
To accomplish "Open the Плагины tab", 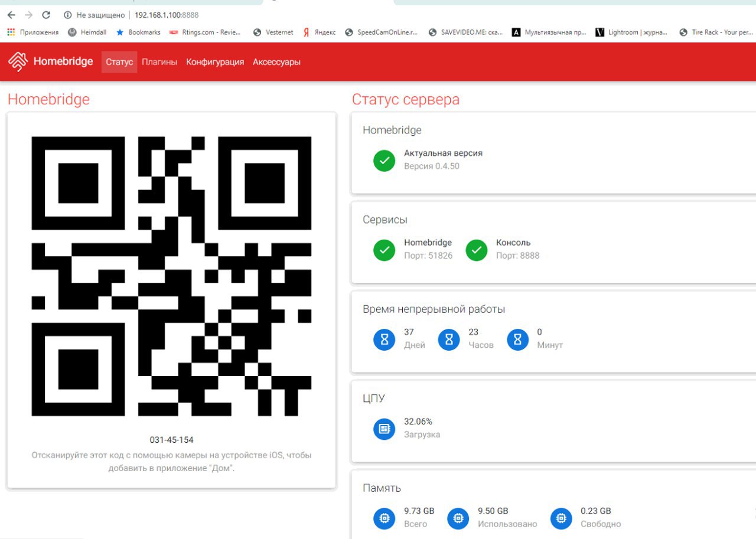I will [x=159, y=62].
